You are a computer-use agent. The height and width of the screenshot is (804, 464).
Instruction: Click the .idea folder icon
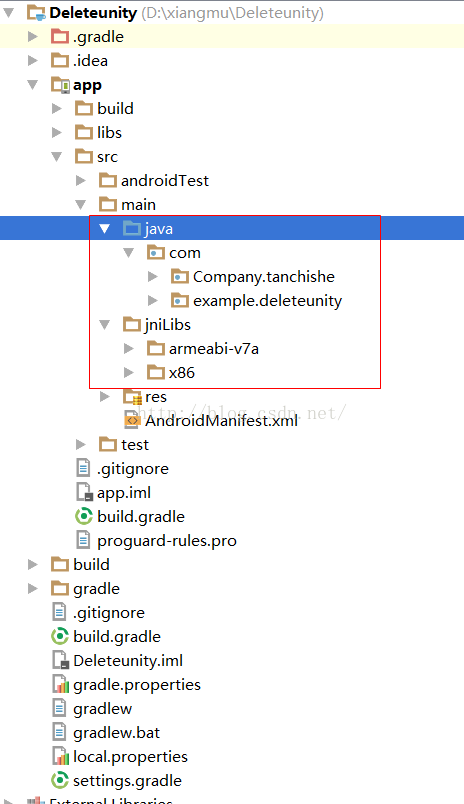(60, 61)
